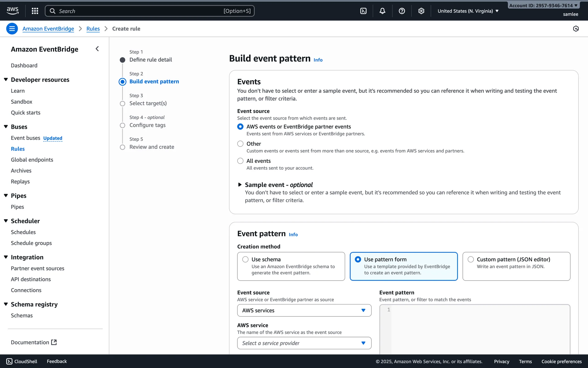Open settings gear in top bar
Image resolution: width=588 pixels, height=368 pixels.
tap(421, 11)
